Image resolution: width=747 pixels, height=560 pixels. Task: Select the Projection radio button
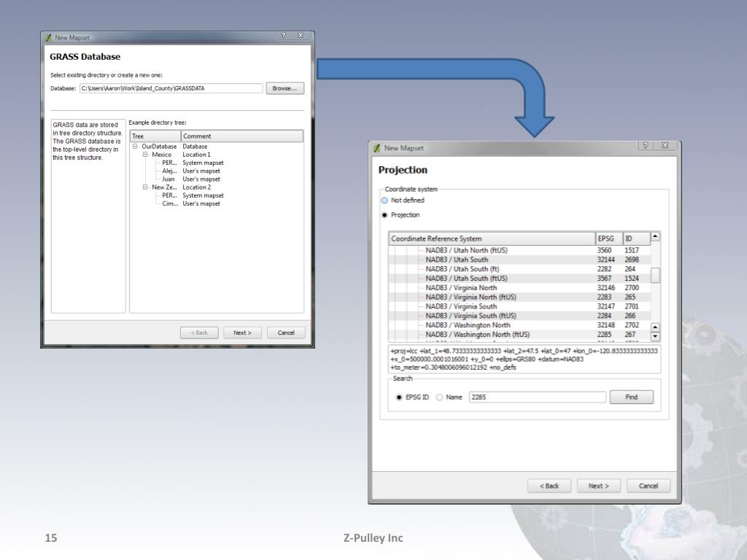(x=384, y=215)
